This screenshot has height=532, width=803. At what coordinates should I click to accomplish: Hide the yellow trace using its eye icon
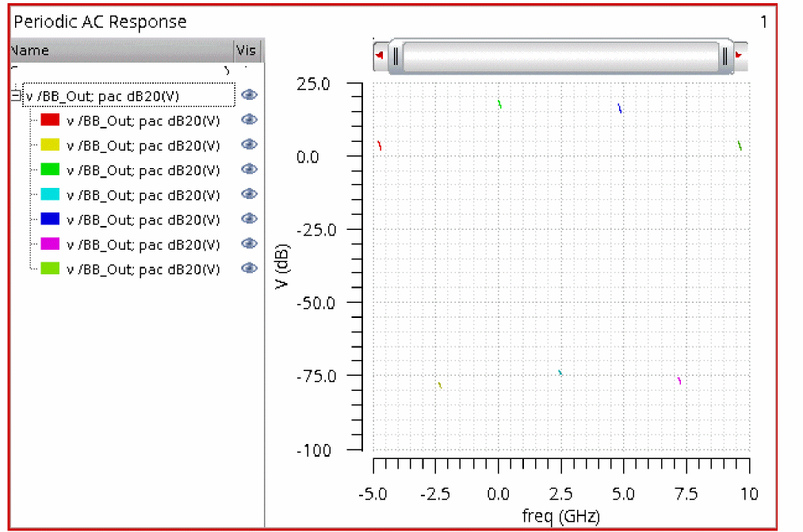249,144
